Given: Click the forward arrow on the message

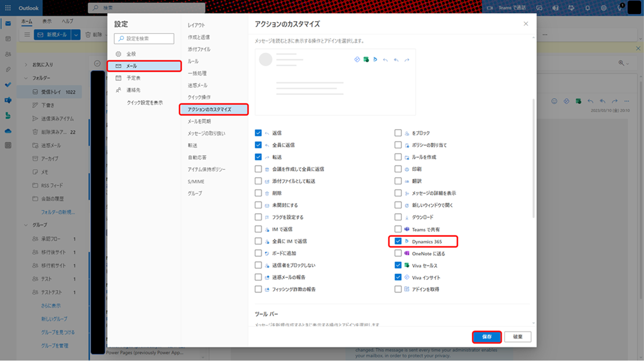Looking at the screenshot, I should (x=614, y=101).
